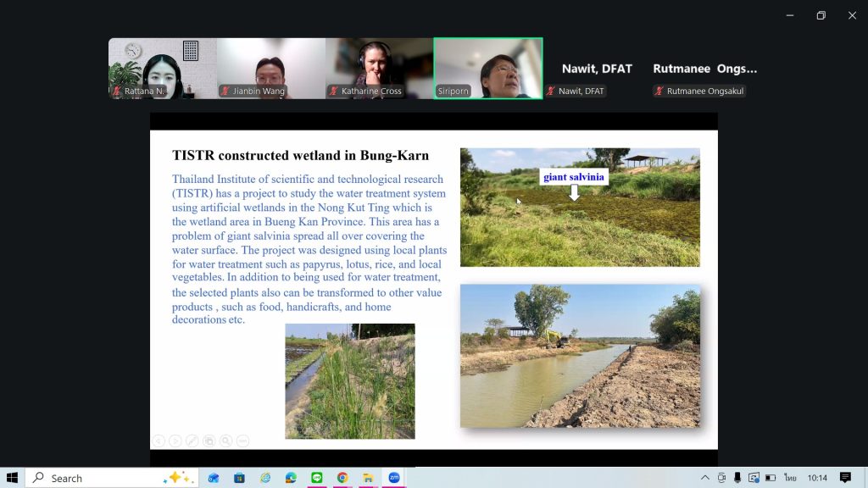
Task: Click the slide title TISTR constructed wetland
Action: pyautogui.click(x=300, y=156)
